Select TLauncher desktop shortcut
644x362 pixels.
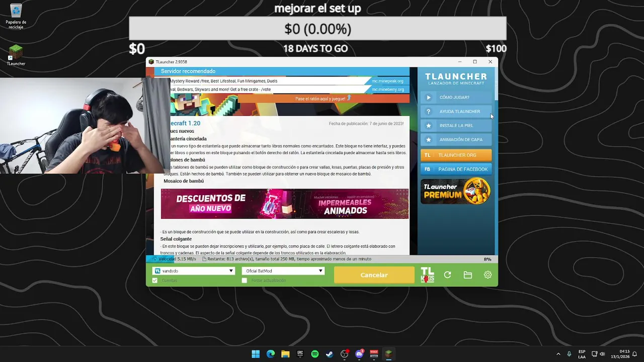click(x=16, y=55)
